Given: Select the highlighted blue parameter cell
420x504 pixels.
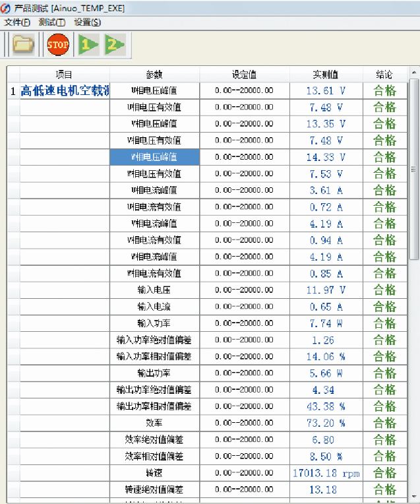Looking at the screenshot, I should tap(154, 157).
